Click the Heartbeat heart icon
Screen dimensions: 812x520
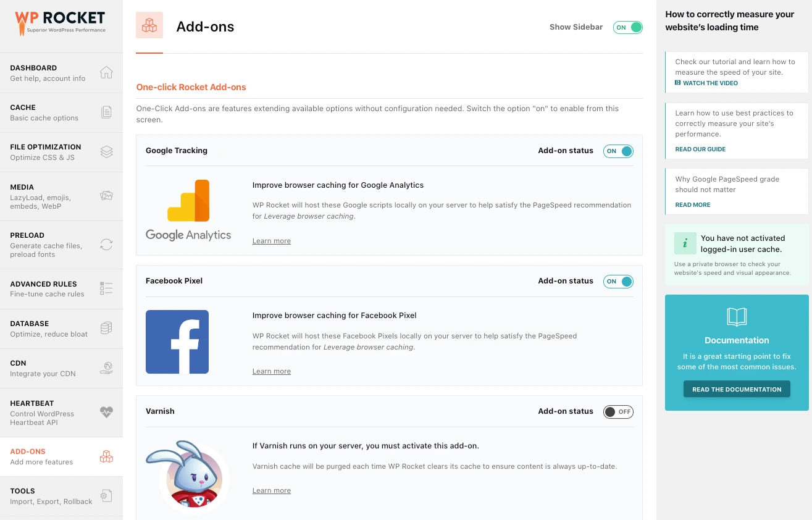point(106,413)
